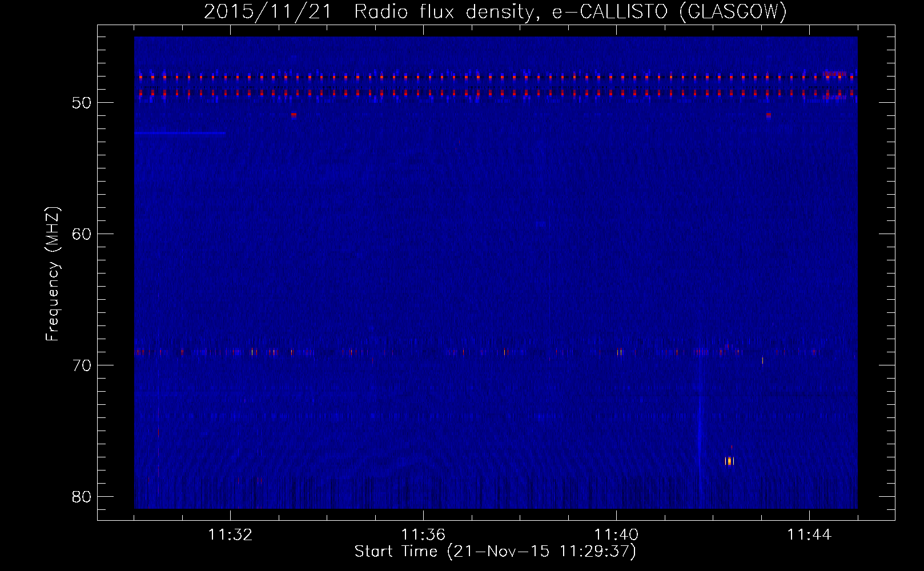Click the 50 frequency tick label
This screenshot has height=571, width=924.
point(82,103)
